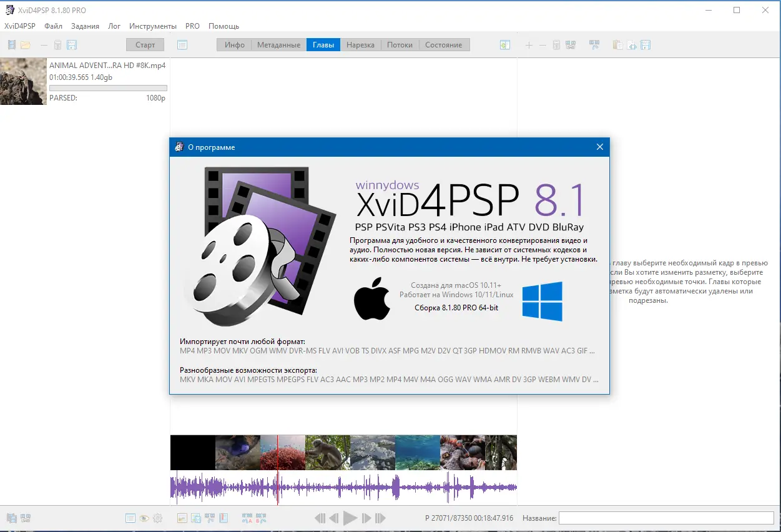The height and width of the screenshot is (532, 781).
Task: Click the picture snapshot icon in bottom bar
Action: 182,518
